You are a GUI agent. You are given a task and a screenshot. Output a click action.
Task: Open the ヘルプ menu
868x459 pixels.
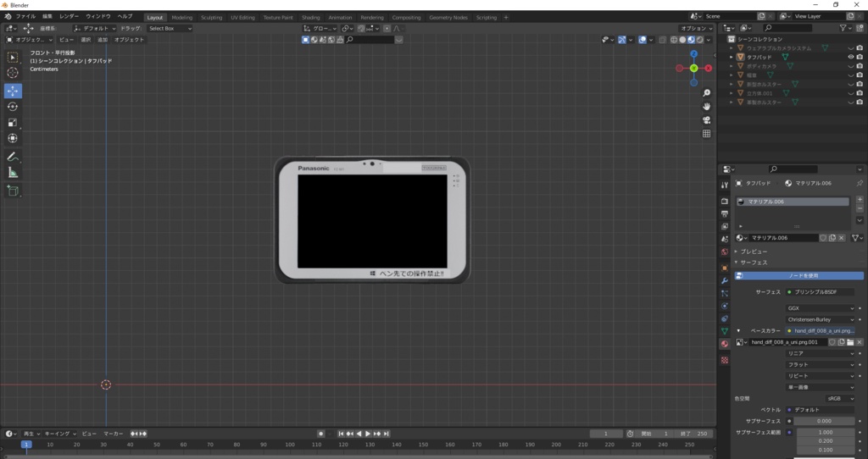click(x=125, y=17)
